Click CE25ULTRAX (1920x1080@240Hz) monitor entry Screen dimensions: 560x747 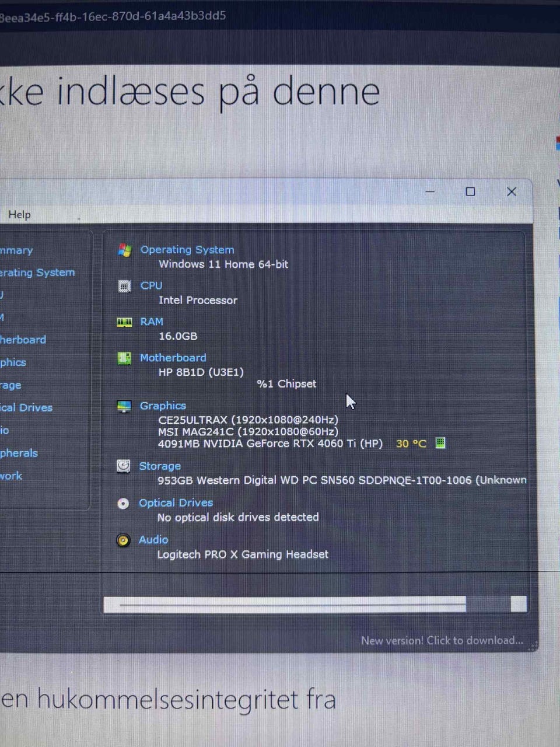tap(248, 420)
